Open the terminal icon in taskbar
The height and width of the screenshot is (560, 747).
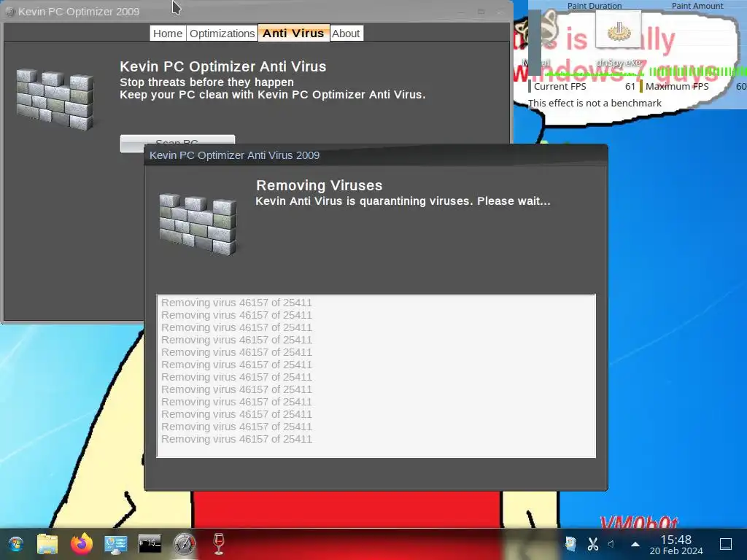(150, 544)
